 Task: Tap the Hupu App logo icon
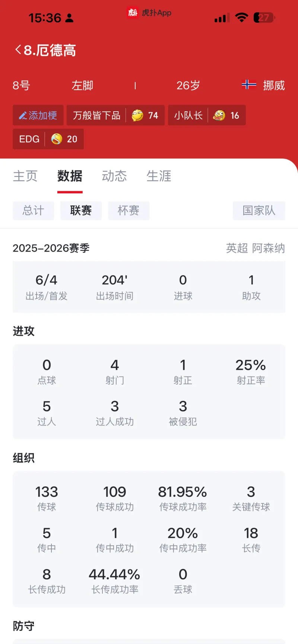[133, 13]
